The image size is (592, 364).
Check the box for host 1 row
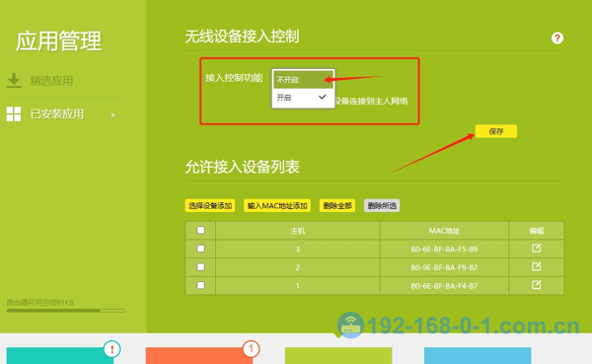pyautogui.click(x=201, y=285)
